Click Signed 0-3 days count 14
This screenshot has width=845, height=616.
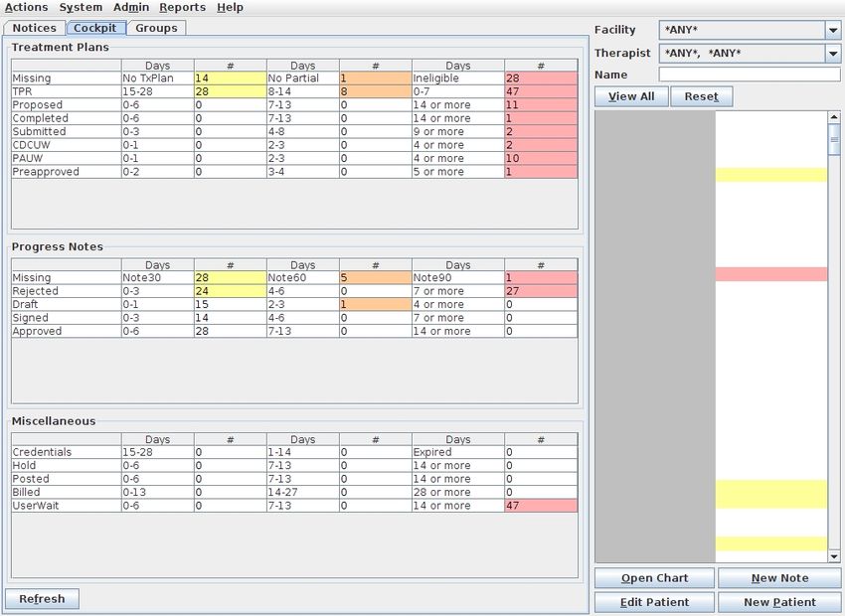[x=230, y=318]
